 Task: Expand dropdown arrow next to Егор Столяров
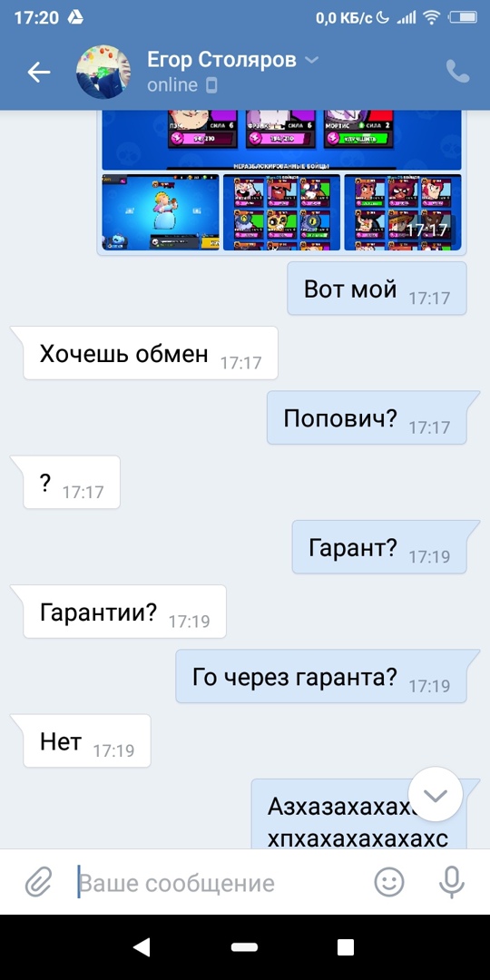(310, 60)
